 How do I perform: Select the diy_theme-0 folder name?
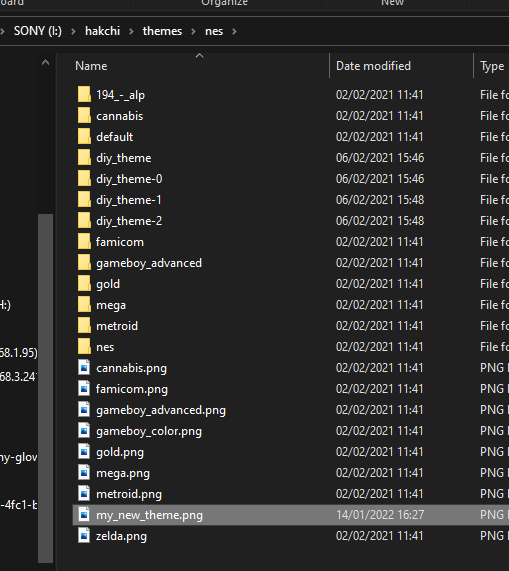(x=129, y=179)
